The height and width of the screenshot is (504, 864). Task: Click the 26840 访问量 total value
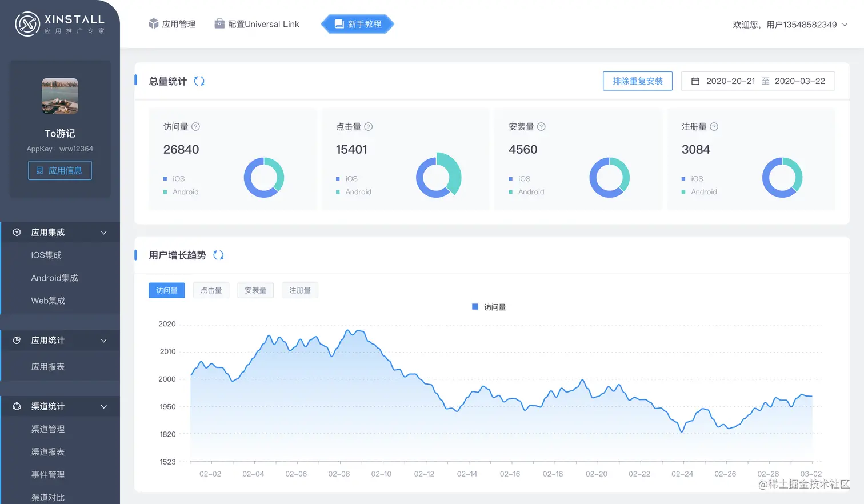click(x=181, y=150)
